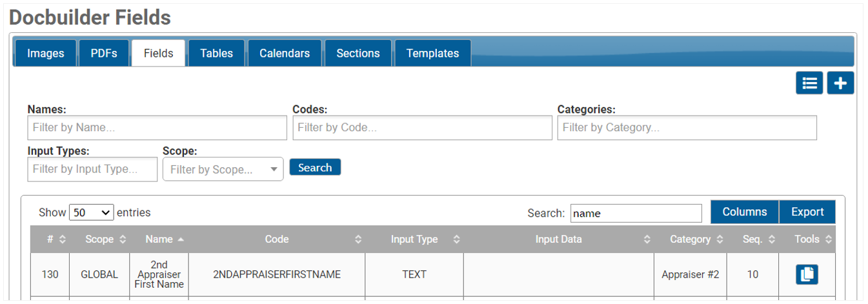Click the 2nd Appraiser First Name cell

pyautogui.click(x=159, y=274)
